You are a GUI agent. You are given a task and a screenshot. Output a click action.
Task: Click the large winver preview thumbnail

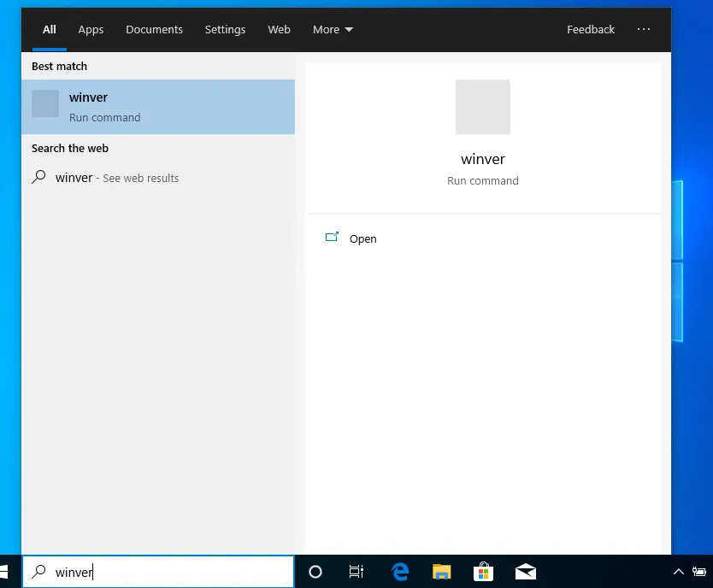point(482,107)
